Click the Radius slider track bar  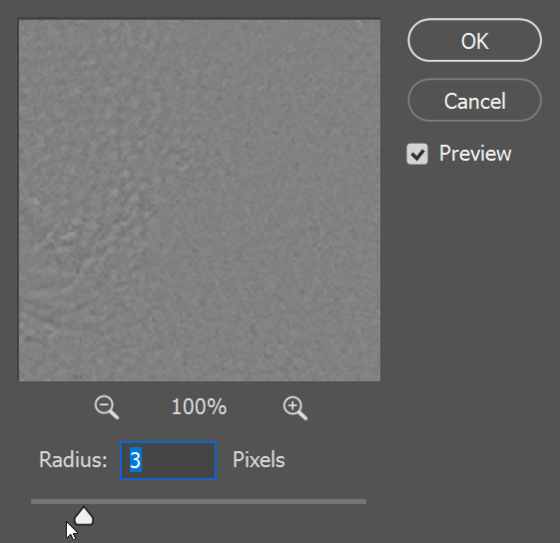click(199, 502)
